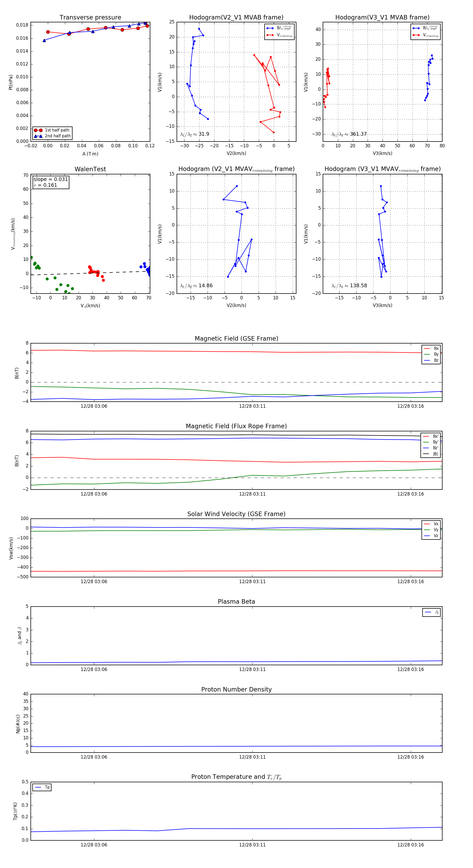
Task: Click the "Tp" legend in Proton Temperature plot
Action: coord(42,788)
